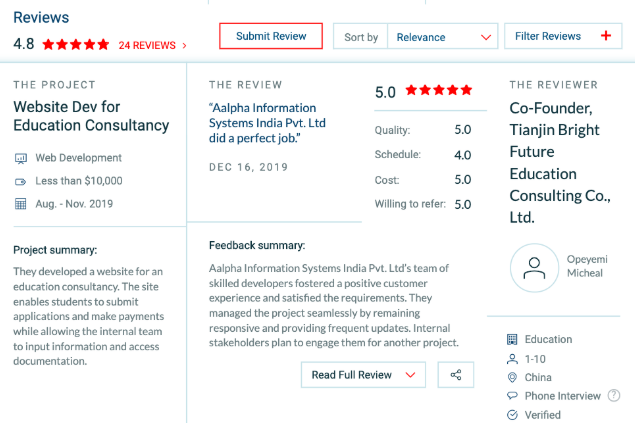
Task: Click the Website Dev for Education Consultancy title
Action: point(91,116)
